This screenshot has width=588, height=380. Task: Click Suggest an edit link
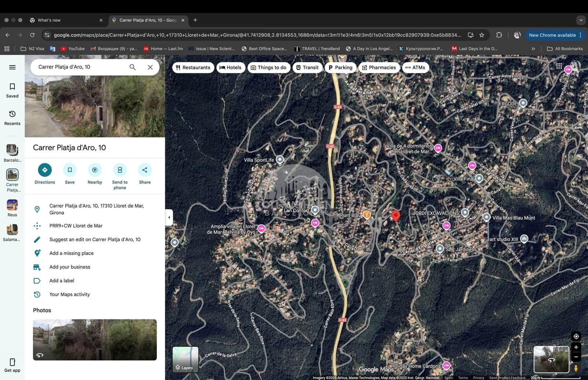[95, 239]
